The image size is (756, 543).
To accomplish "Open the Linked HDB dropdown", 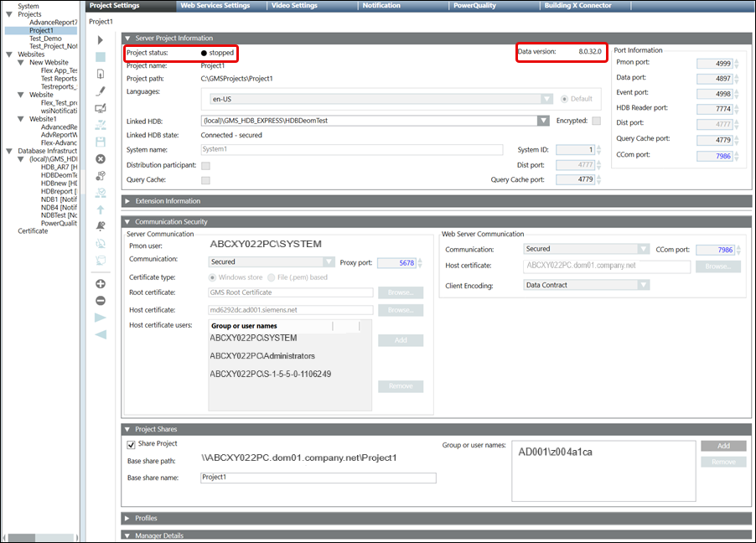I will click(546, 121).
